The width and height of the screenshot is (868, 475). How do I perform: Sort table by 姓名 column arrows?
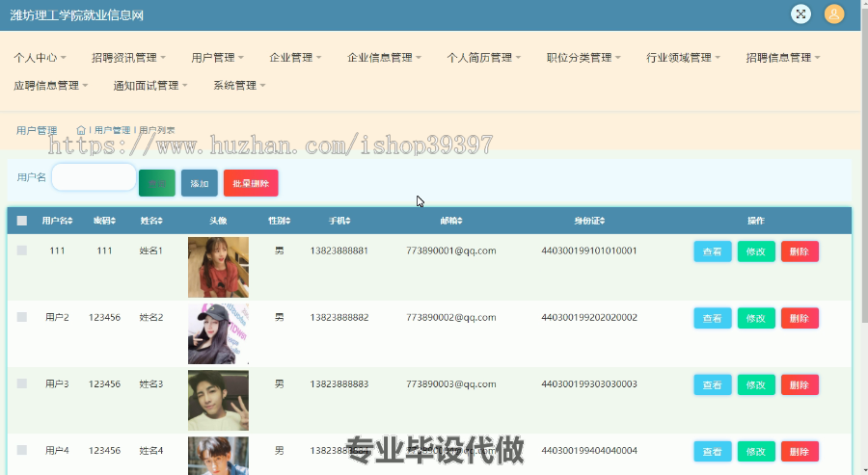pyautogui.click(x=160, y=221)
